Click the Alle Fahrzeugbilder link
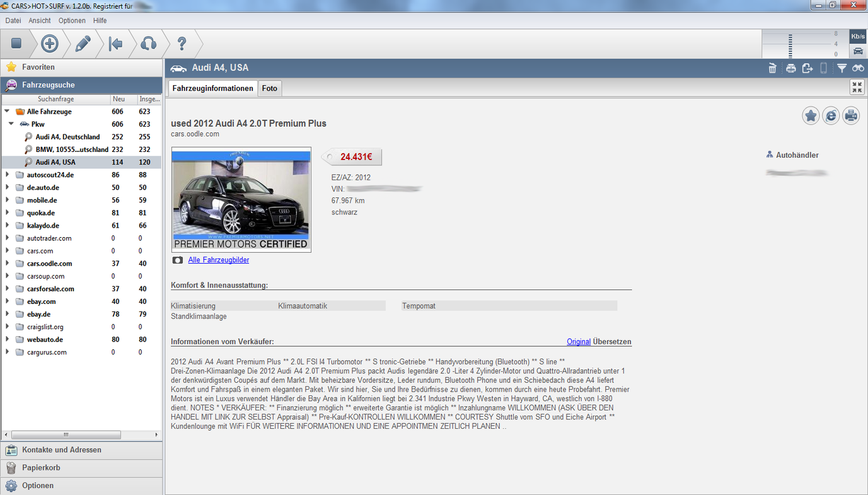Screen dimensions: 868x495 (219, 260)
